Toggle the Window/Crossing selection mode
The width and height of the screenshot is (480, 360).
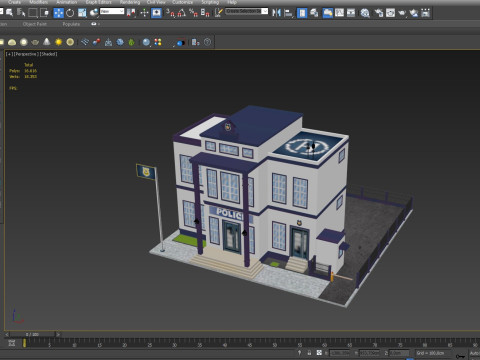point(44,13)
